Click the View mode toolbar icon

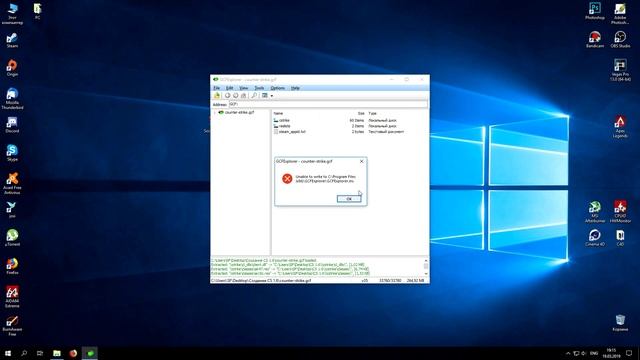(265, 96)
